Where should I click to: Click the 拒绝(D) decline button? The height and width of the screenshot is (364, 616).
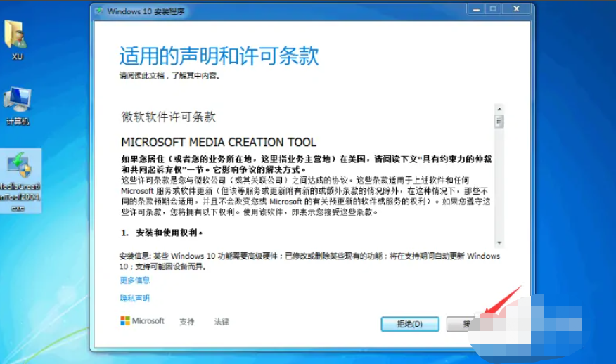pyautogui.click(x=410, y=324)
